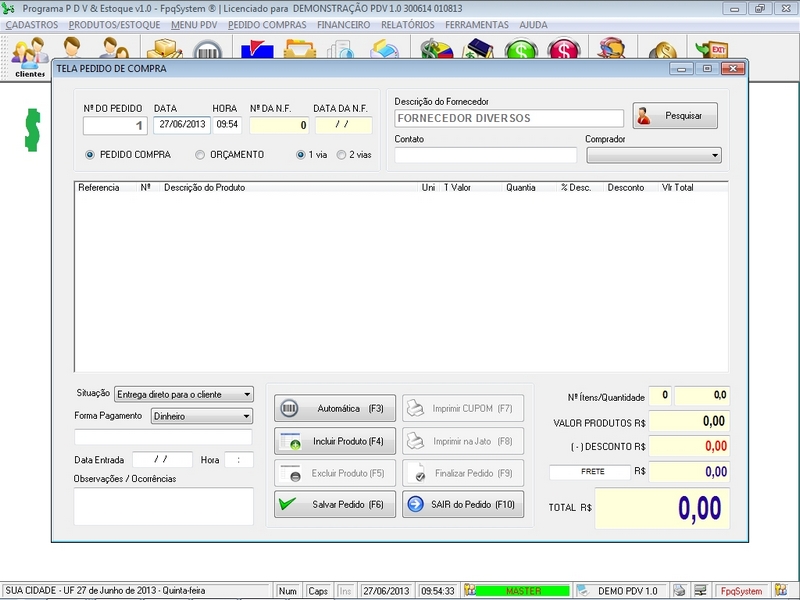Click the Observações / Ocorrências text box
This screenshot has height=600, width=800.
[163, 506]
